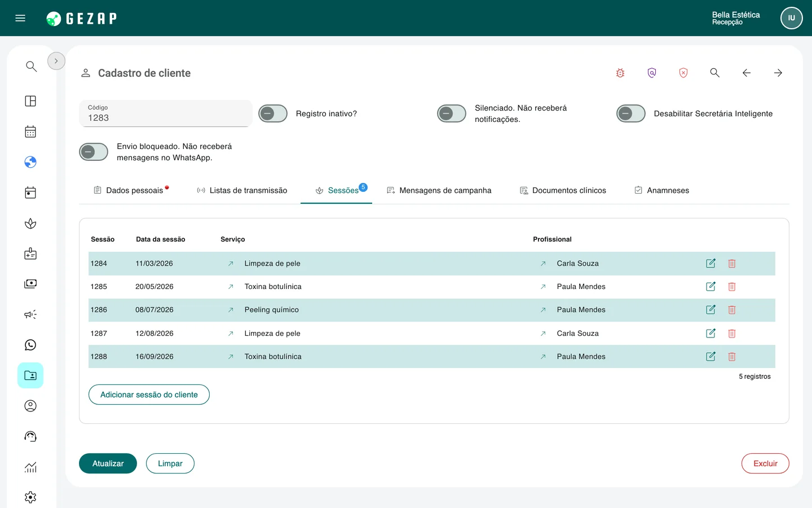Open the IU user avatar menu
The width and height of the screenshot is (812, 508).
pyautogui.click(x=792, y=18)
